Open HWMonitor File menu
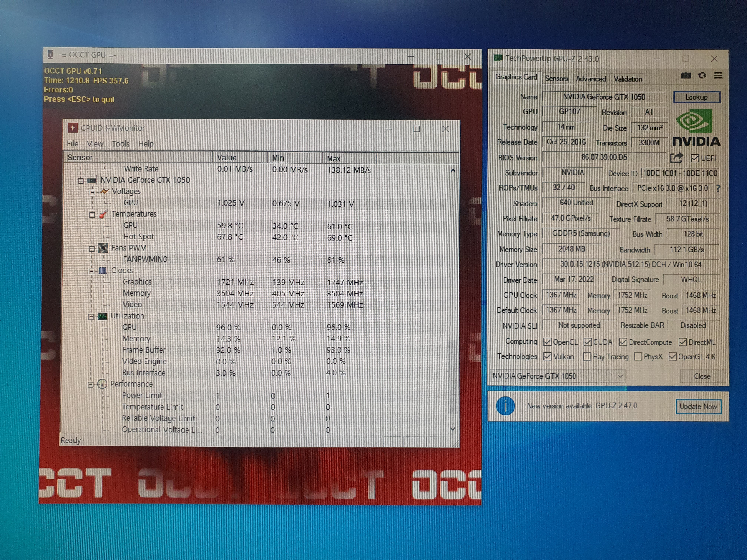The height and width of the screenshot is (560, 747). pos(73,144)
